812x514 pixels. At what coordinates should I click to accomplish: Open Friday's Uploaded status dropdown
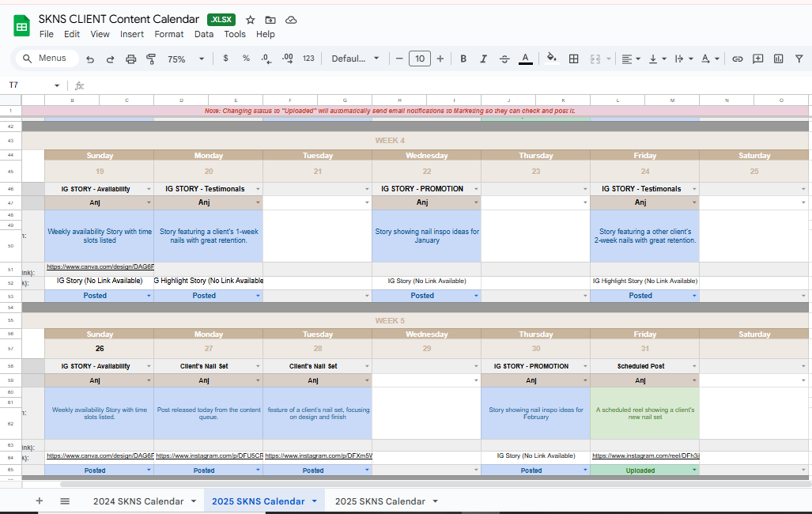tap(694, 471)
